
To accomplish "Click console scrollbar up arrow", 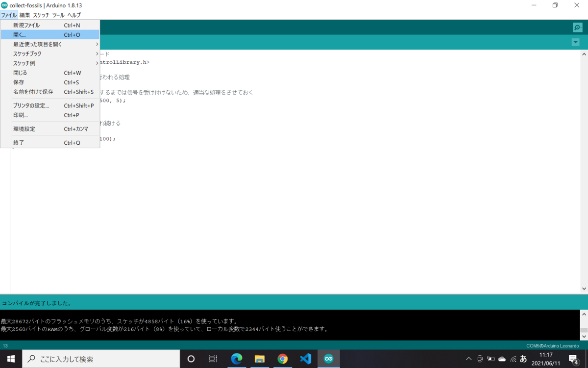I will click(x=584, y=314).
